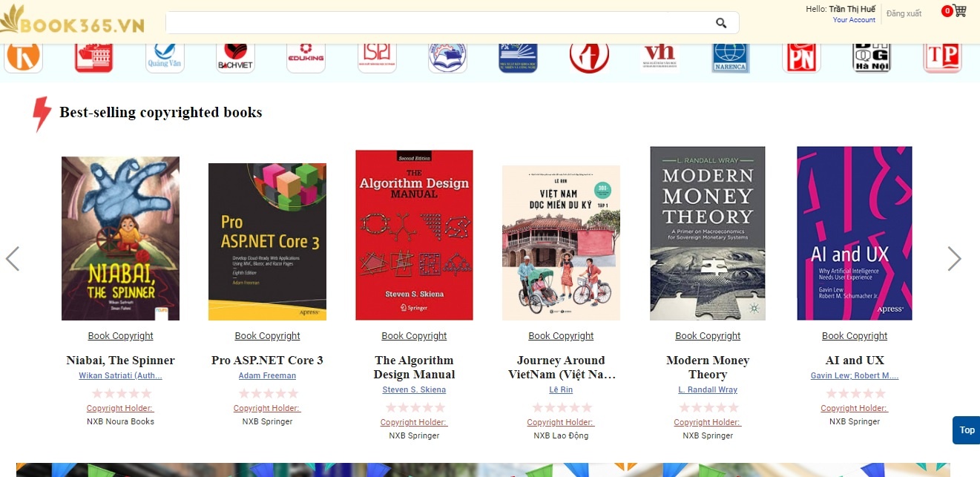
Task: Go to Book365.vn home logo
Action: tap(73, 23)
